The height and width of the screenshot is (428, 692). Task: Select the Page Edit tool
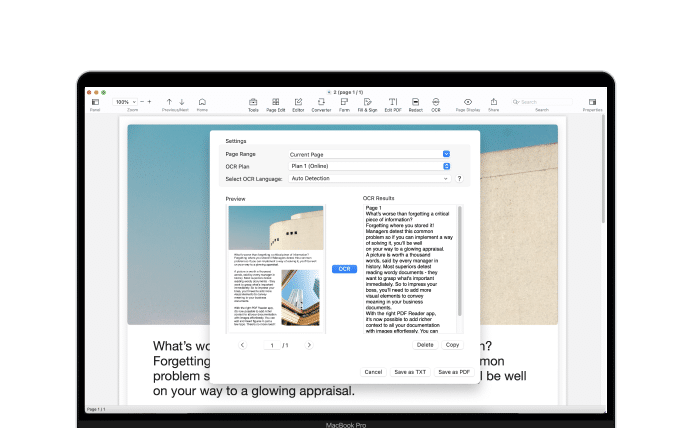[x=276, y=103]
